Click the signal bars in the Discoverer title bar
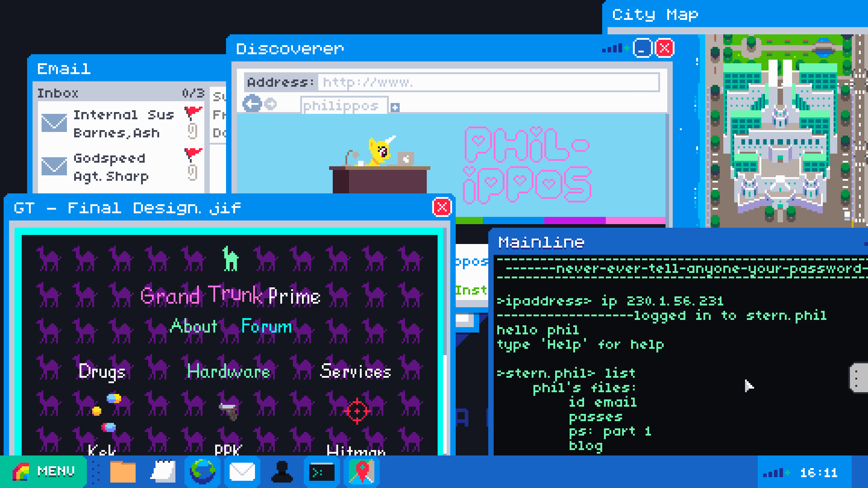Image resolution: width=868 pixels, height=488 pixels. pyautogui.click(x=613, y=48)
